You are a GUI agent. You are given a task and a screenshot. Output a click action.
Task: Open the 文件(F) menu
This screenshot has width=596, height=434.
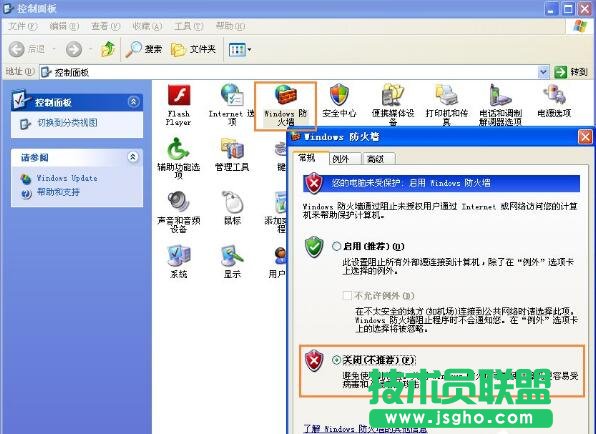click(x=23, y=26)
